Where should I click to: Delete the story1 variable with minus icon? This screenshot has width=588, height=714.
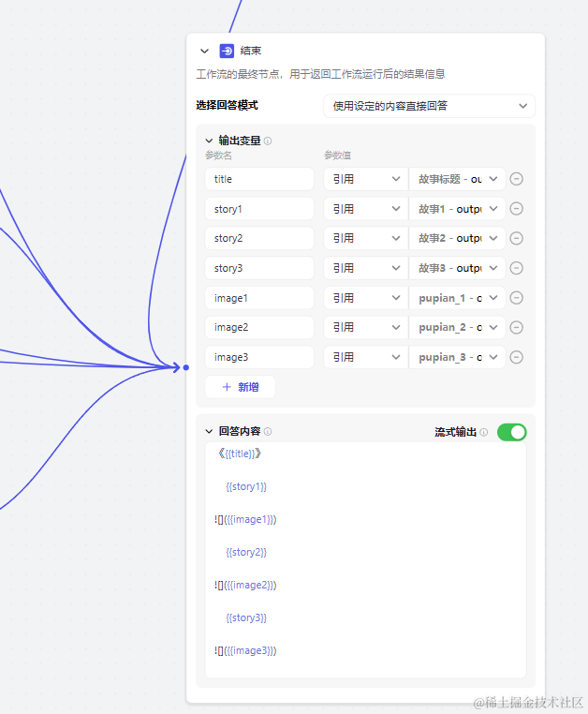(x=516, y=209)
